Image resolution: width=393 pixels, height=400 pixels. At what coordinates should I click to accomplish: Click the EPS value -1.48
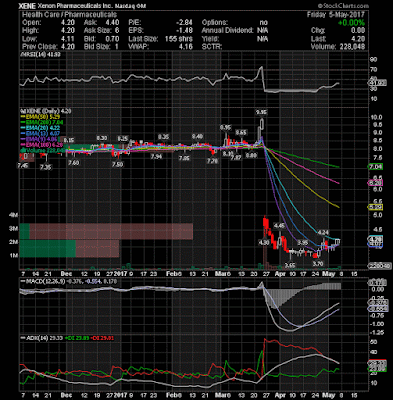(x=184, y=31)
